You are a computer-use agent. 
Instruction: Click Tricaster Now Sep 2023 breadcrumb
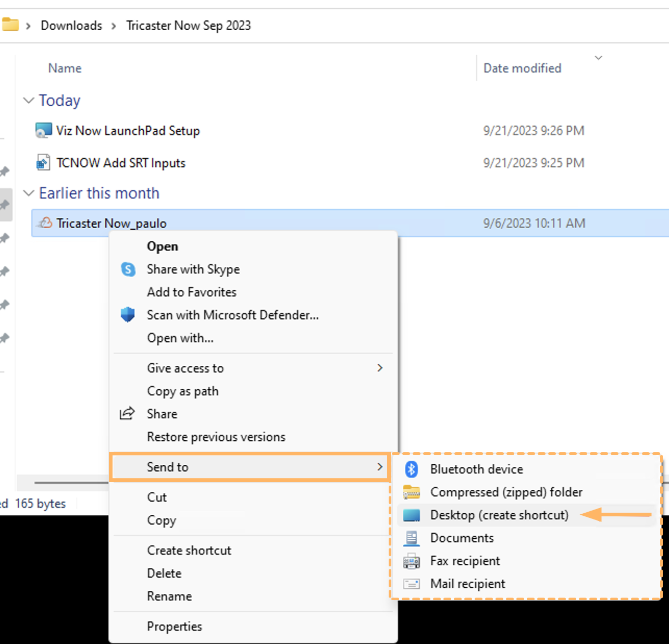coord(189,26)
